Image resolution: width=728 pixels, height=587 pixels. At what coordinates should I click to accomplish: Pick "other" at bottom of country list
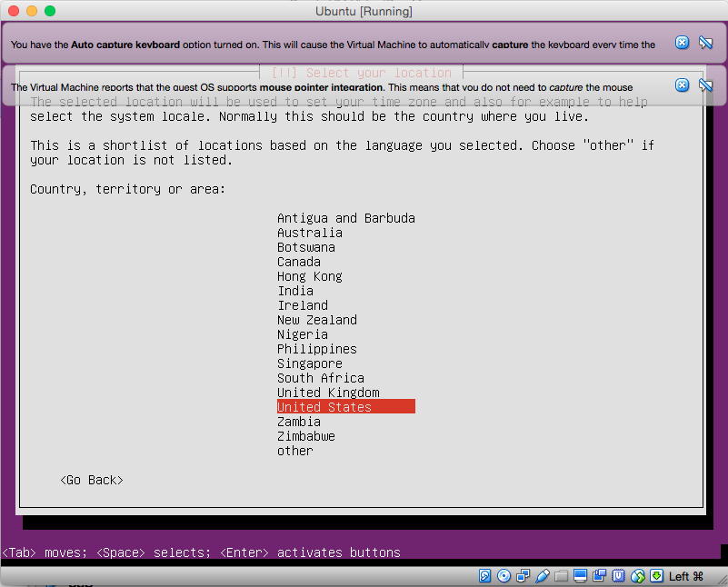click(x=295, y=451)
